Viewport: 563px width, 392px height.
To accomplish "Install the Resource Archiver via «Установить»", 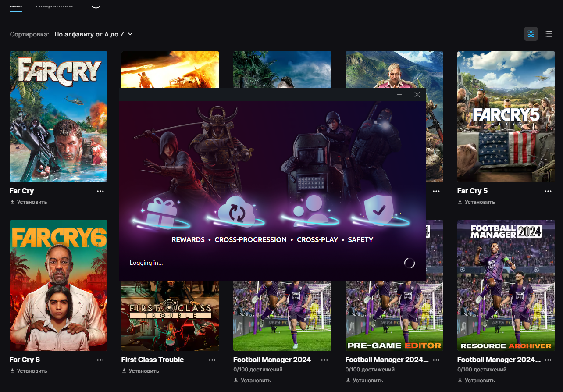I will [x=476, y=381].
